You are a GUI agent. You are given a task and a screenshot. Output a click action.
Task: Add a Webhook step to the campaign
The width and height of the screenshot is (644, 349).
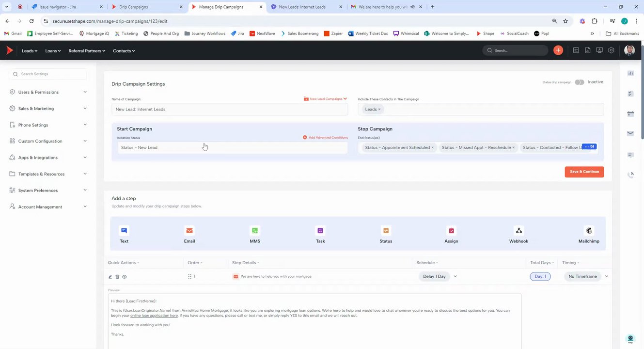(x=518, y=235)
